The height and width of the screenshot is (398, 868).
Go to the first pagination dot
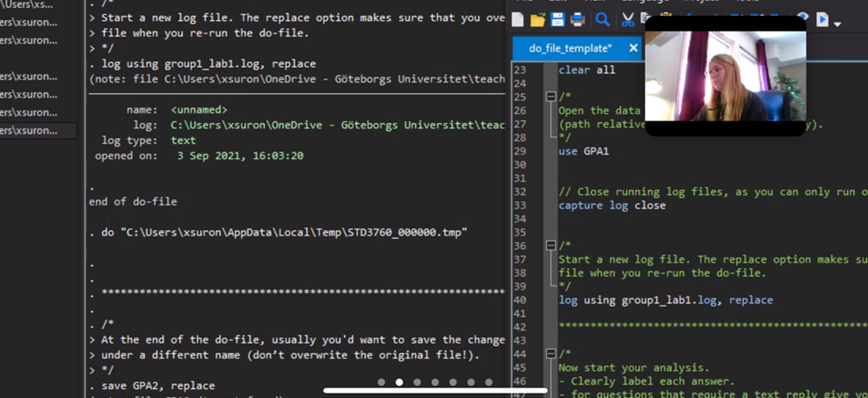tap(382, 382)
